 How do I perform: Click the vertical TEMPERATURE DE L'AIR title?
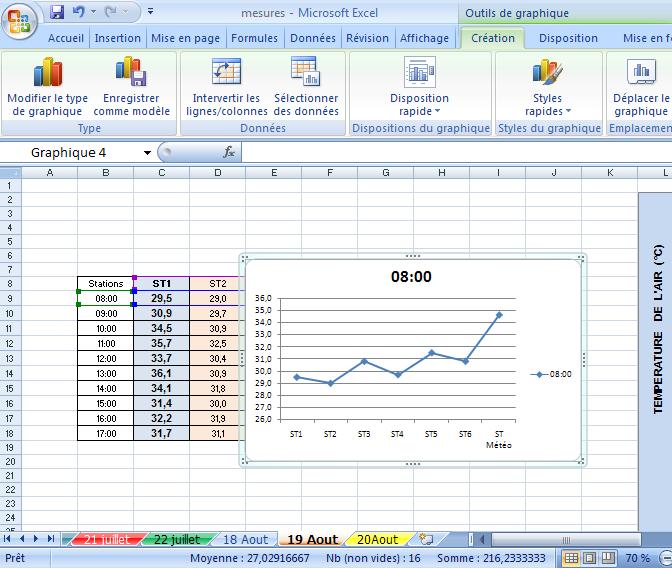[658, 329]
